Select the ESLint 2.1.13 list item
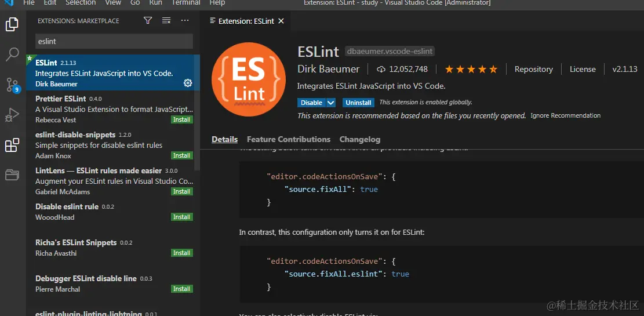The height and width of the screenshot is (316, 644). (x=113, y=72)
